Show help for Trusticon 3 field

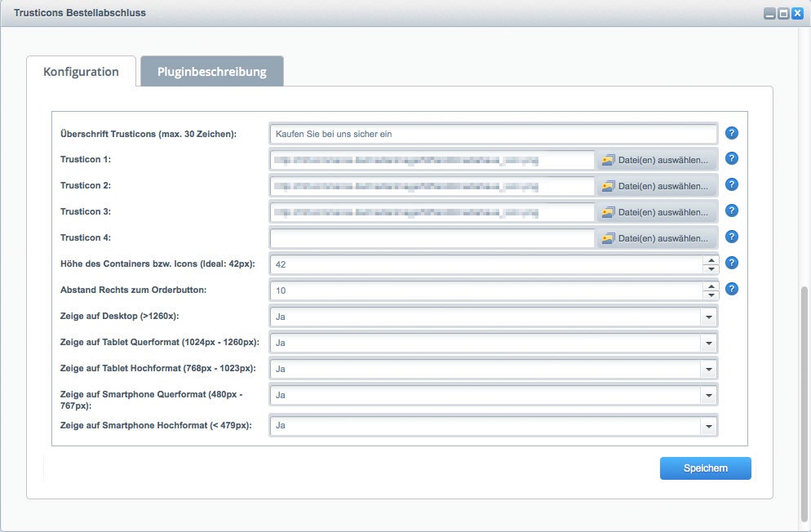(x=732, y=211)
